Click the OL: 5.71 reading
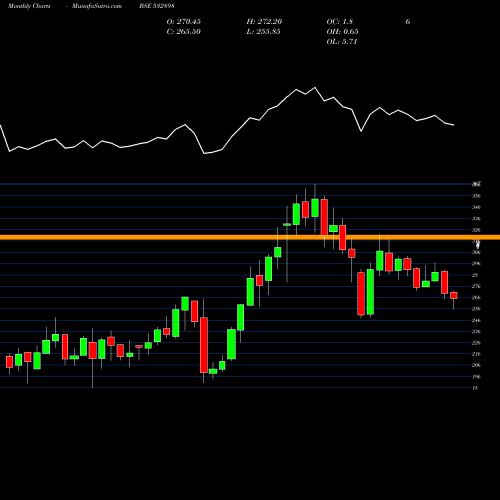 (342, 42)
